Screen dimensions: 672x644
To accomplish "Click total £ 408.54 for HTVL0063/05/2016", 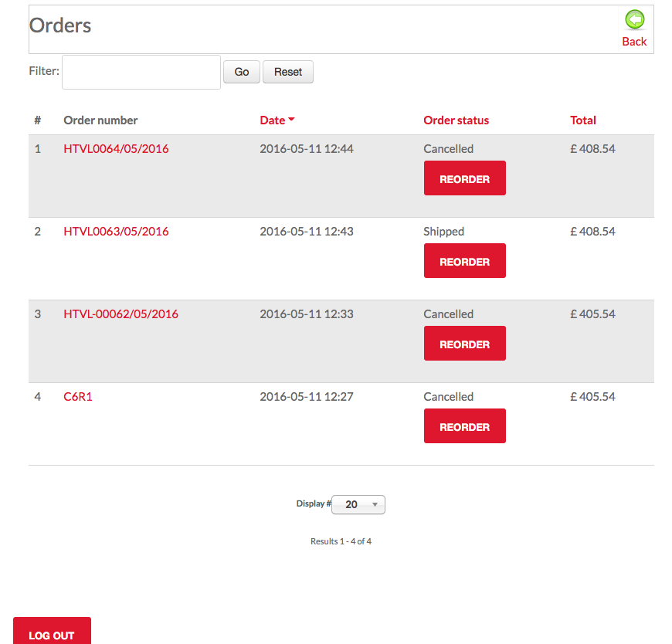I will coord(592,232).
